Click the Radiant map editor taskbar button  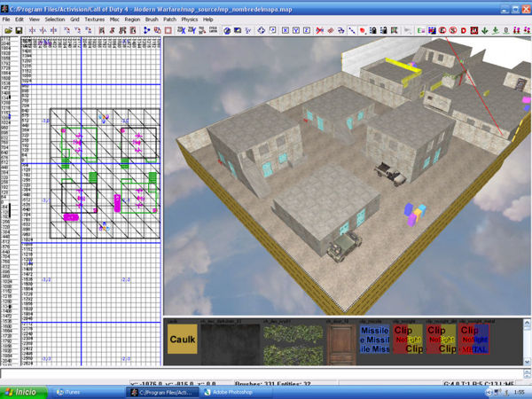tap(163, 392)
